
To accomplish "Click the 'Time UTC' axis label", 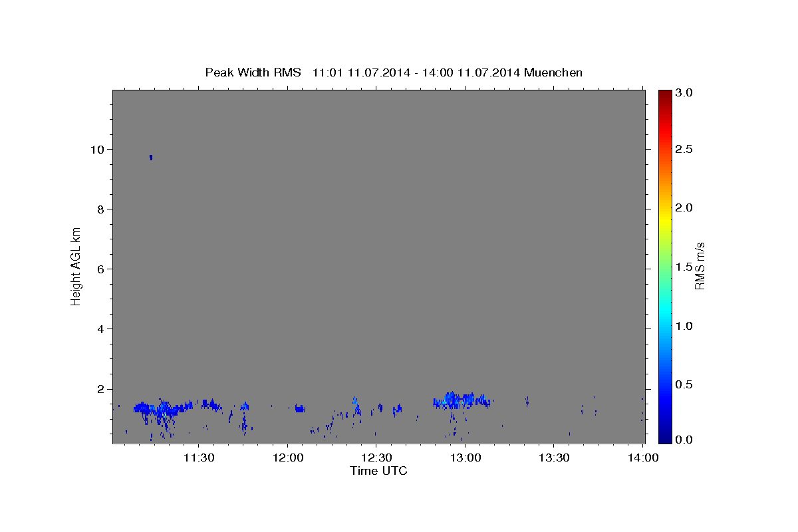I will pos(378,471).
